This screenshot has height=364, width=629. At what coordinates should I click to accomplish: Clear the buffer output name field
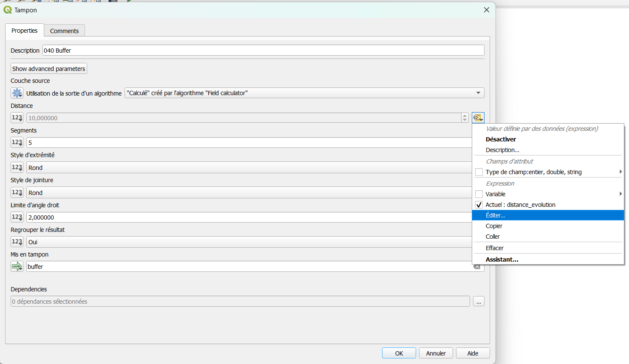tap(477, 267)
